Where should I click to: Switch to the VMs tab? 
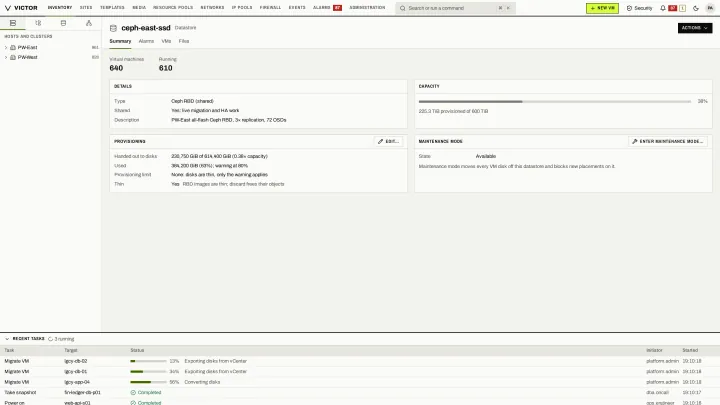click(166, 41)
